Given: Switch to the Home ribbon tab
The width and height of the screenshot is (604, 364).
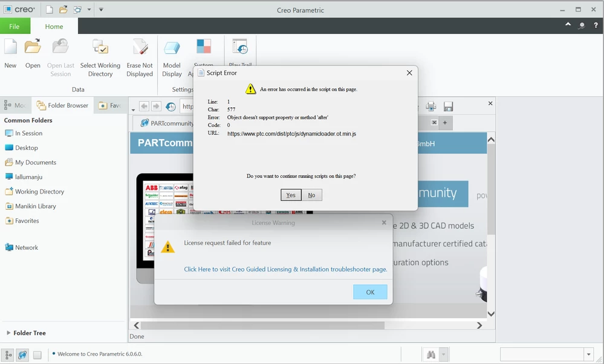Looking at the screenshot, I should tap(54, 27).
